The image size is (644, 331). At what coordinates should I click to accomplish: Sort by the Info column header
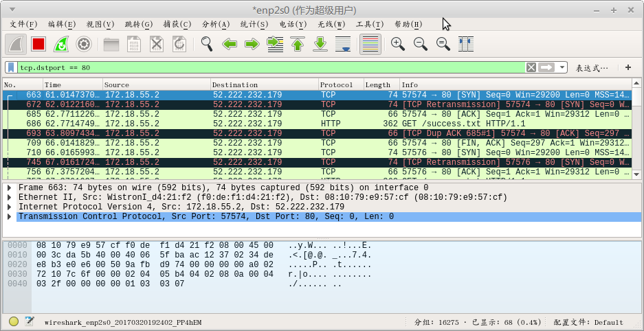tap(515, 85)
